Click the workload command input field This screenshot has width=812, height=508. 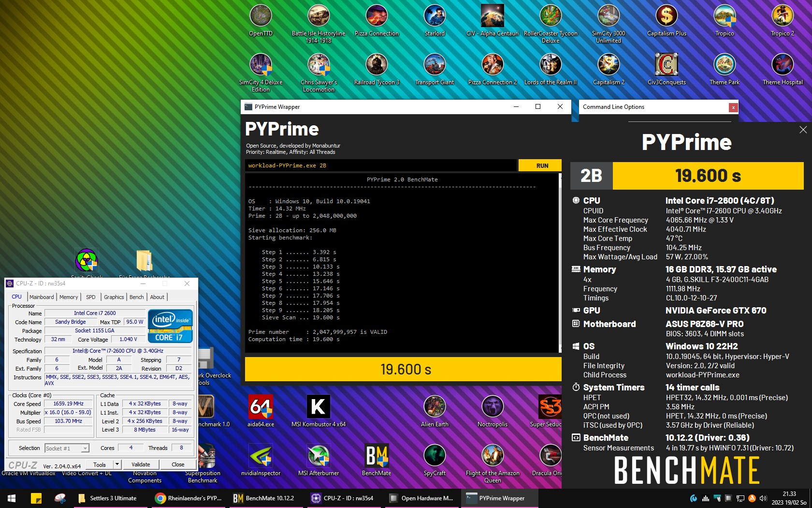pyautogui.click(x=381, y=165)
